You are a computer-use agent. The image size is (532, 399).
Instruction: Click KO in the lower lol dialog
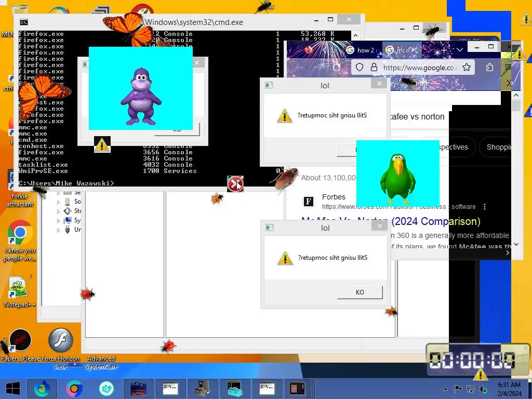[x=360, y=292]
